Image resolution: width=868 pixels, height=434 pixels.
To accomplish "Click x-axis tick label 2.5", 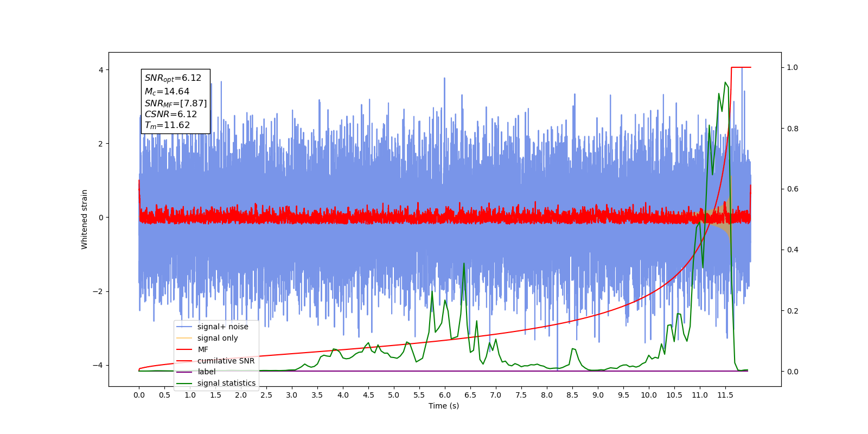I will 266,395.
